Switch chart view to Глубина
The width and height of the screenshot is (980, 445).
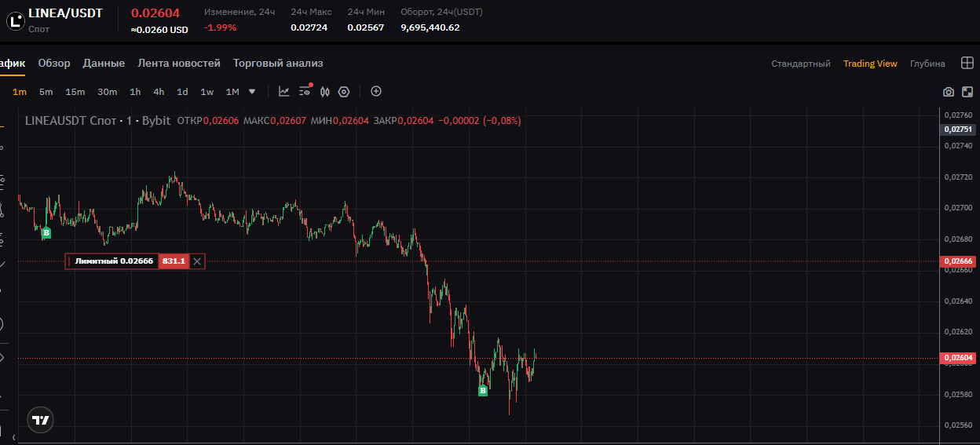[x=927, y=64]
